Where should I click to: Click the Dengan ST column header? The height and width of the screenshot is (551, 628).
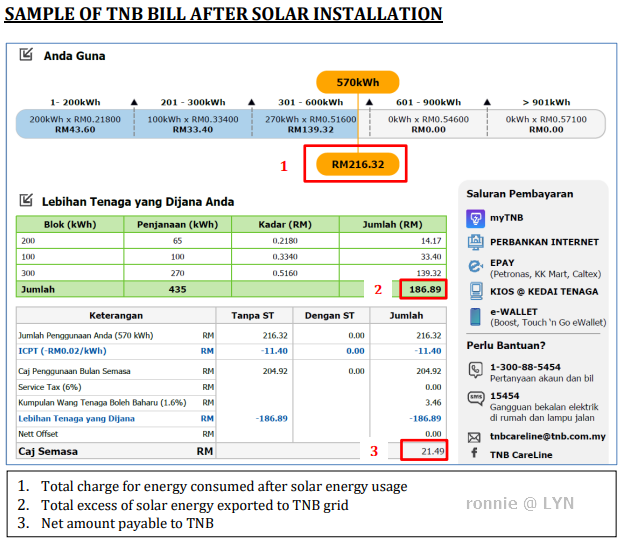[330, 316]
